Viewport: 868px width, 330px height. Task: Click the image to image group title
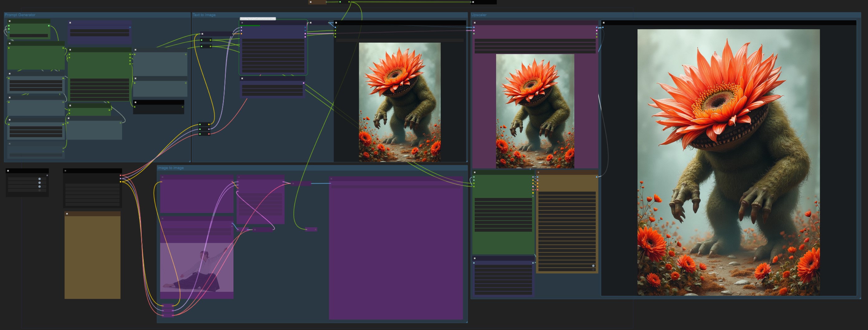pyautogui.click(x=170, y=168)
